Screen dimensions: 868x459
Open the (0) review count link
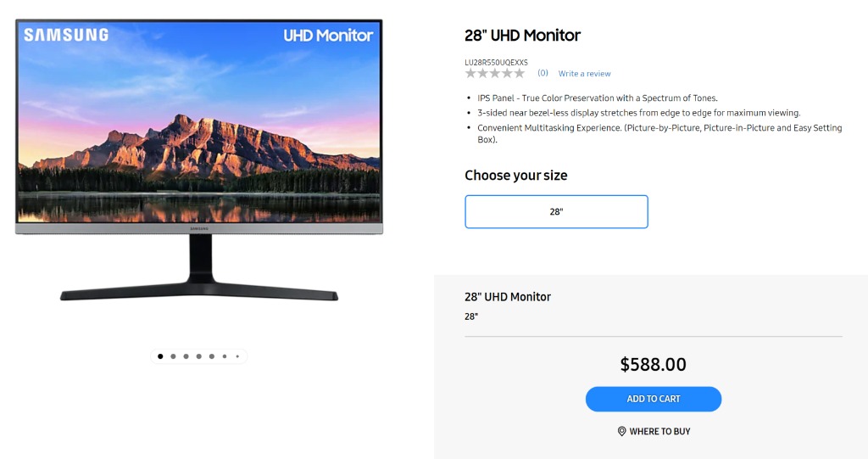[542, 73]
